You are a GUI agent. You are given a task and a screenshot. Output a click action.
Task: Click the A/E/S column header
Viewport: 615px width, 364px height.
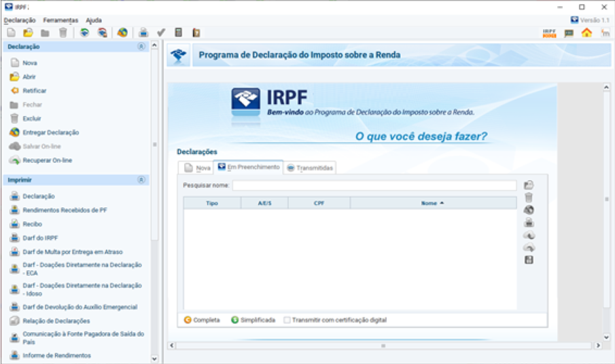[x=264, y=203]
